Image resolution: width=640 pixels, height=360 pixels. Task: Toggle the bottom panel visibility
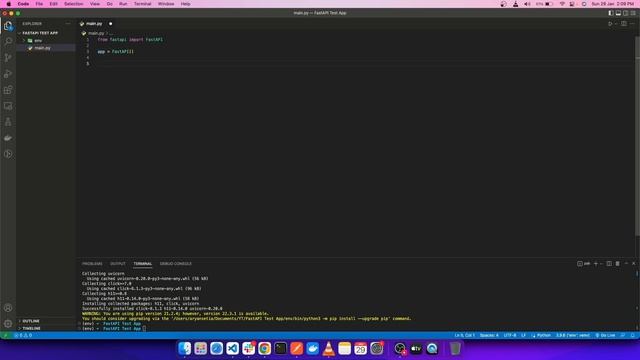click(x=618, y=13)
